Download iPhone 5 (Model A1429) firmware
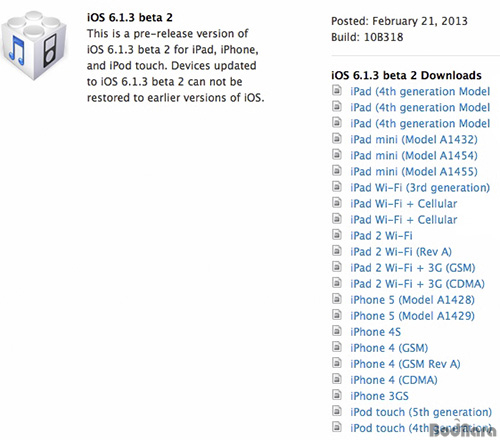This screenshot has height=440, width=500. pyautogui.click(x=412, y=316)
